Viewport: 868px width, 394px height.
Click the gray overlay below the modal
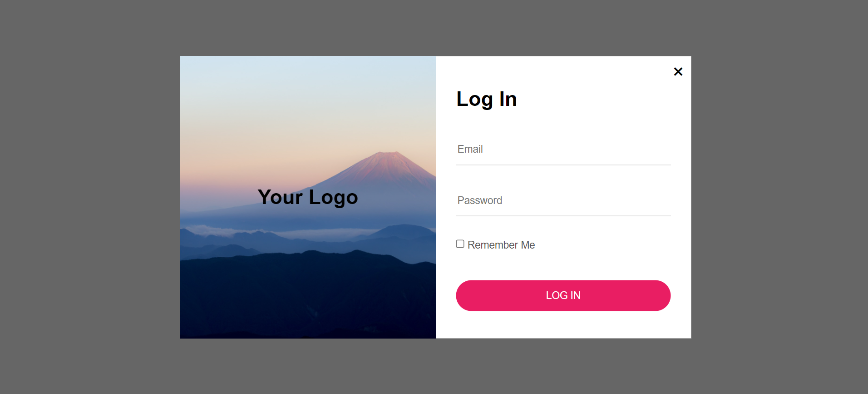point(435,366)
